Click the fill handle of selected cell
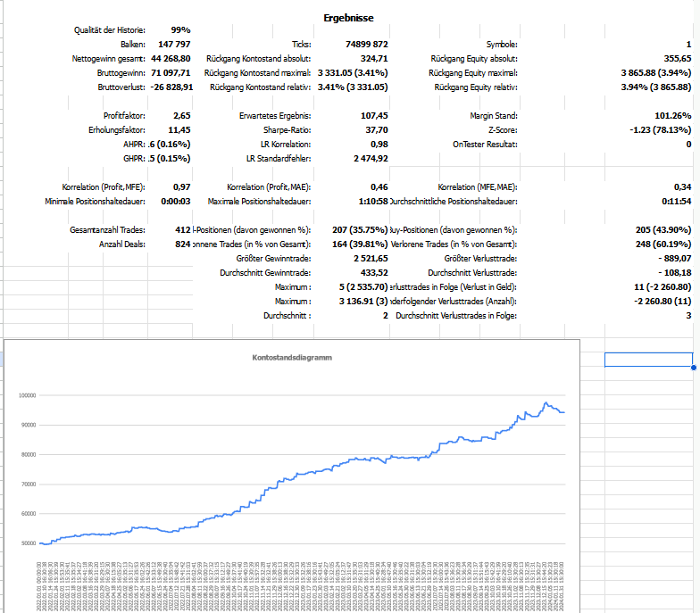The image size is (700, 613). tap(693, 368)
